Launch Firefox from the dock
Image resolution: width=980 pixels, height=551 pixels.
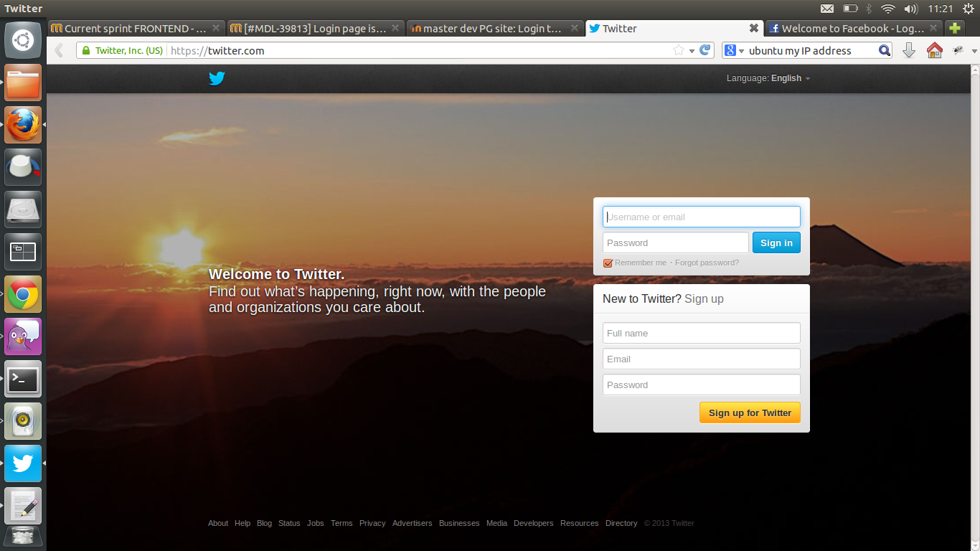(23, 125)
